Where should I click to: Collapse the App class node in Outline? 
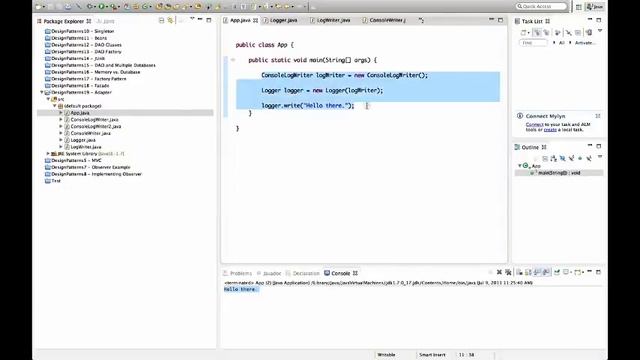pyautogui.click(x=520, y=166)
